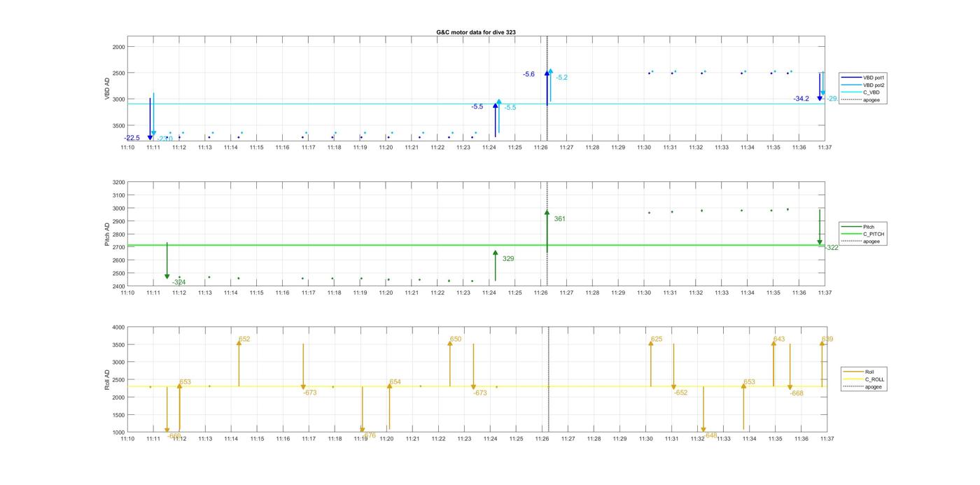Click the '639' roll data label
Image resolution: width=980 pixels, height=485 pixels.
click(827, 339)
